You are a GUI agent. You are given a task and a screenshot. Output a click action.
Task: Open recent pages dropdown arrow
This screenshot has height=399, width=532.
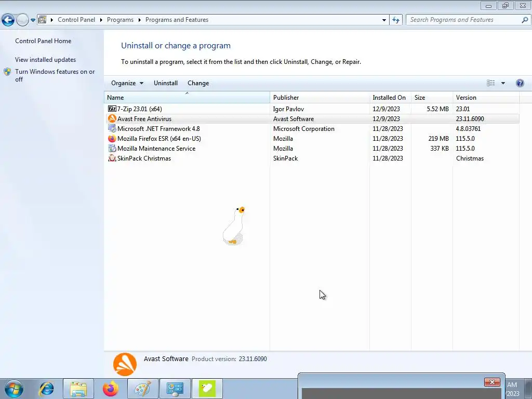(33, 20)
